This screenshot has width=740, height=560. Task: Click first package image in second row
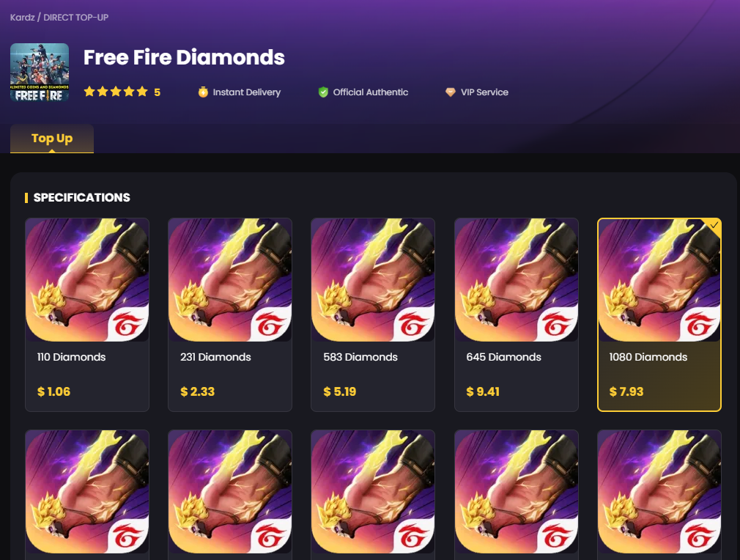(x=87, y=492)
